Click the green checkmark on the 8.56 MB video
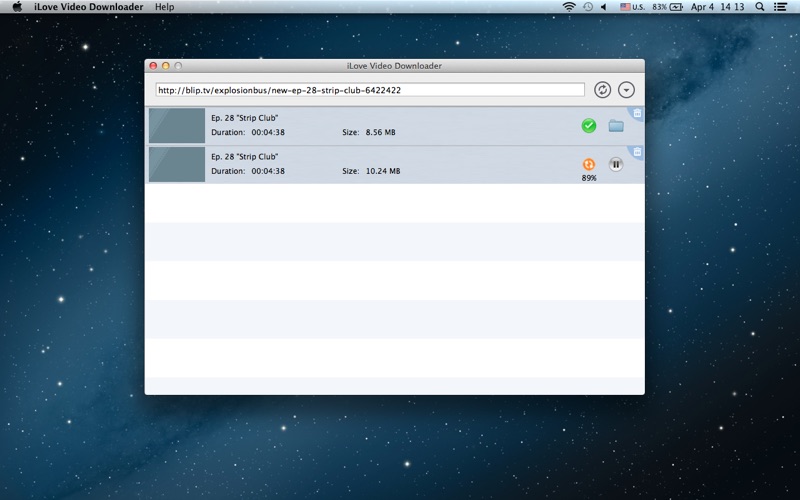Screen dimensions: 800x500 pyautogui.click(x=589, y=126)
